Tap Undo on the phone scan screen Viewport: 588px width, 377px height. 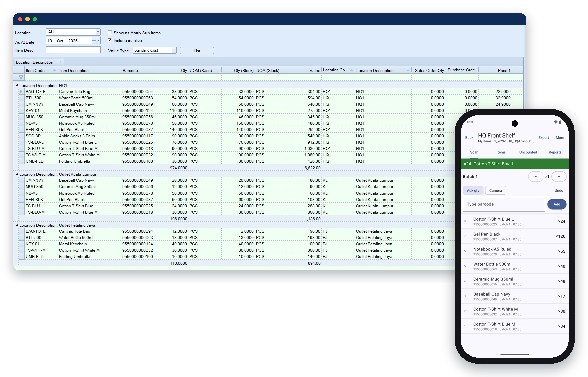pyautogui.click(x=559, y=191)
